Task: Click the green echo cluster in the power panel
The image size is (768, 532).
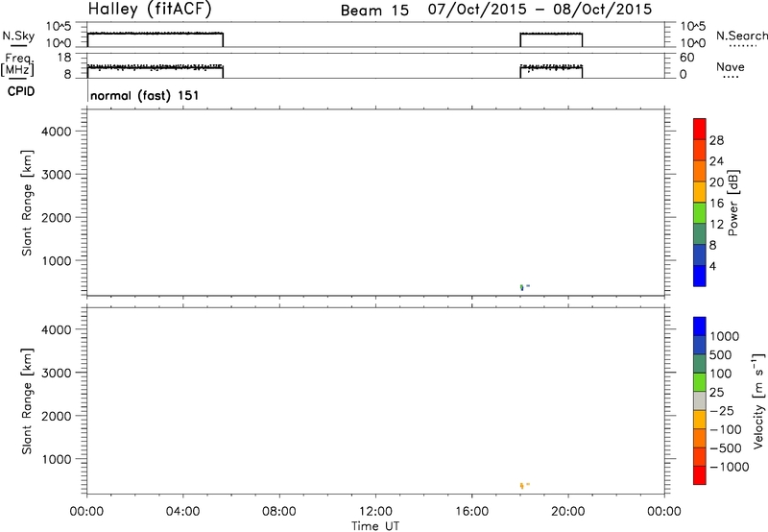Action: pyautogui.click(x=521, y=287)
